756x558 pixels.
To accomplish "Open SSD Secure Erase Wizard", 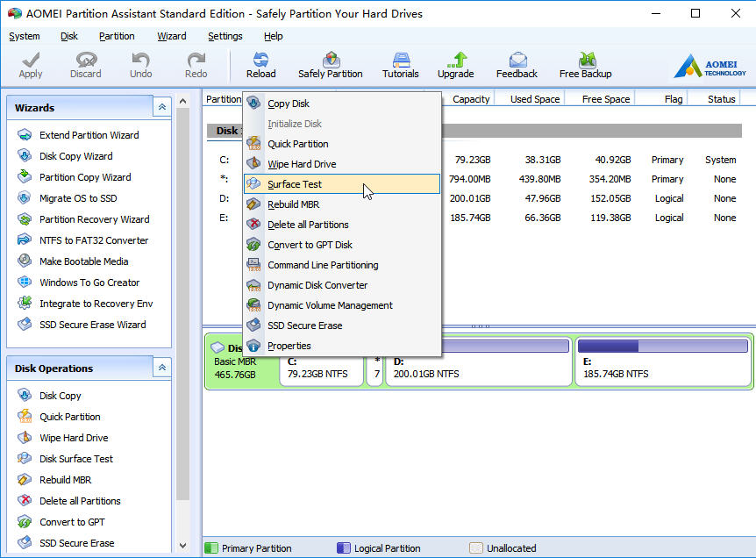I will (x=93, y=325).
